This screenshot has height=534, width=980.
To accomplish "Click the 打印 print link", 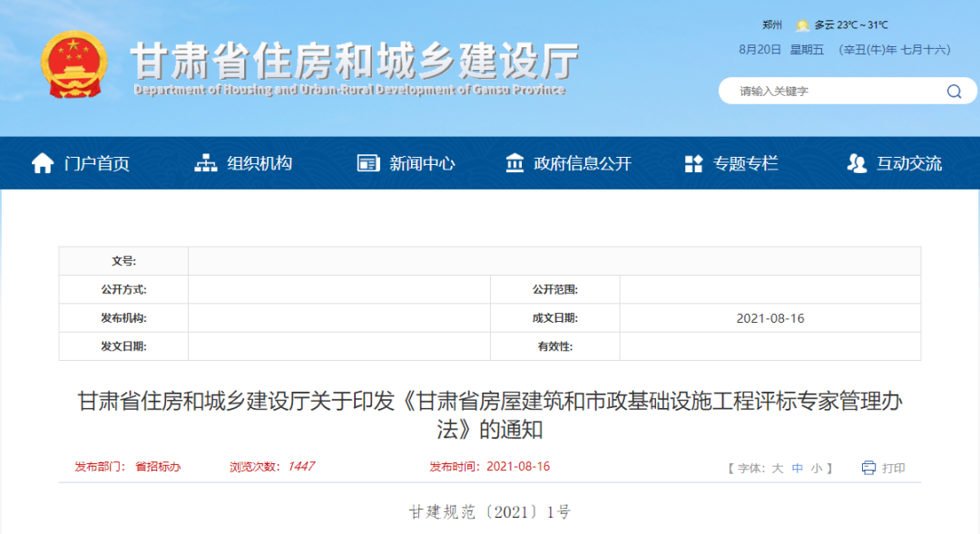I will 894,468.
